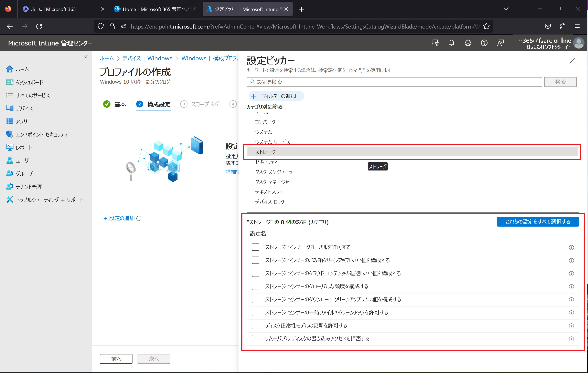This screenshot has width=588, height=373.
Task: Select the タスク マネージャー category
Action: (x=274, y=182)
